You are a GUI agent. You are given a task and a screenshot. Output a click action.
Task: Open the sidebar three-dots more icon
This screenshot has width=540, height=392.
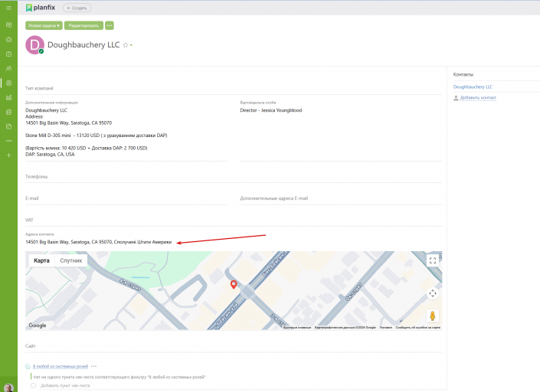pos(8,141)
